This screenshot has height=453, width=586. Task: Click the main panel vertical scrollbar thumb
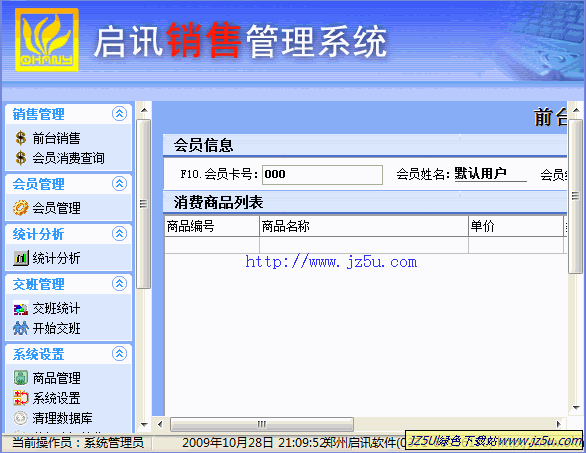pos(576,197)
